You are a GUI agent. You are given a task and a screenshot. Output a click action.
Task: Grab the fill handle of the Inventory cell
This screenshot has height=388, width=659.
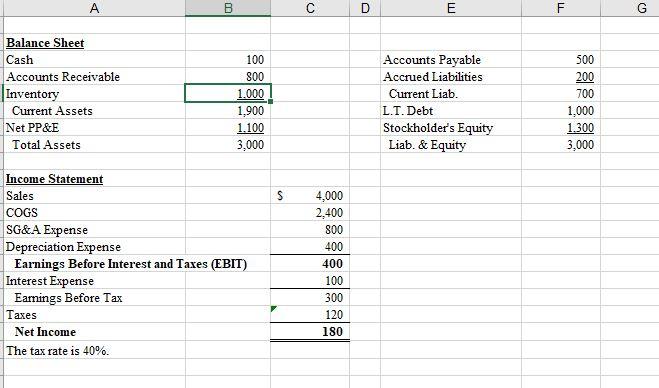270,101
